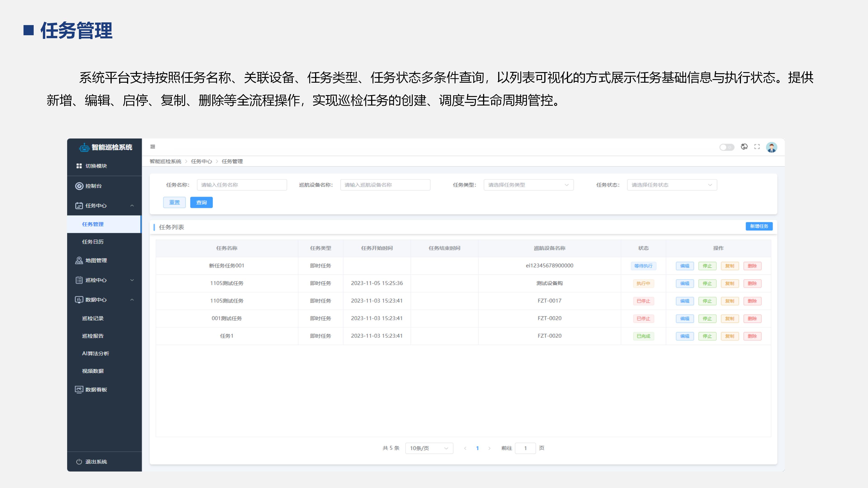The width and height of the screenshot is (868, 488).
Task: Enter fullscreen using the expand icon
Action: tap(757, 147)
